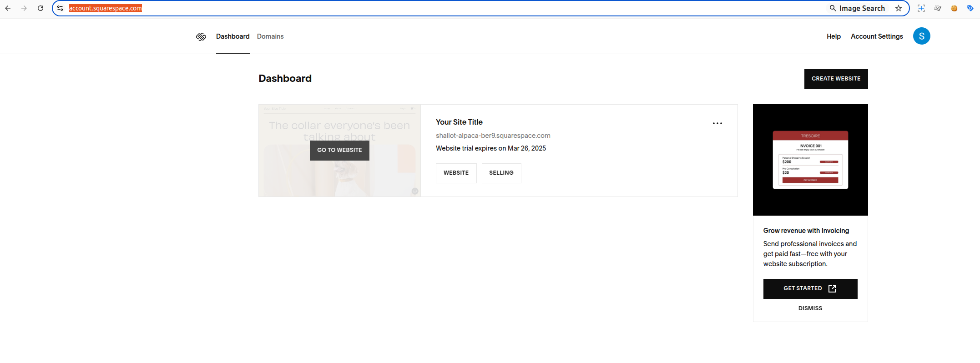Screen dimensions: 980x363
Task: Click the site preview thumbnail
Action: pos(339,151)
